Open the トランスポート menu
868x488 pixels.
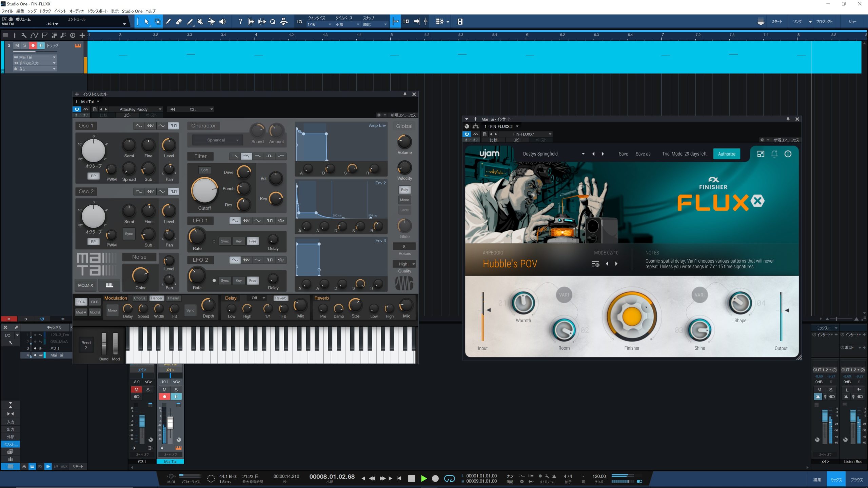pos(97,11)
